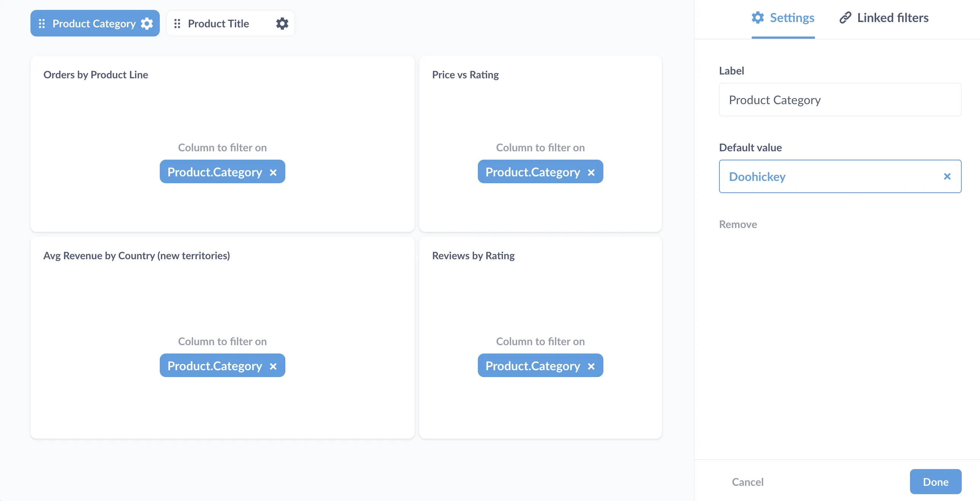Click Remove to delete this filter
The image size is (980, 501).
point(738,224)
